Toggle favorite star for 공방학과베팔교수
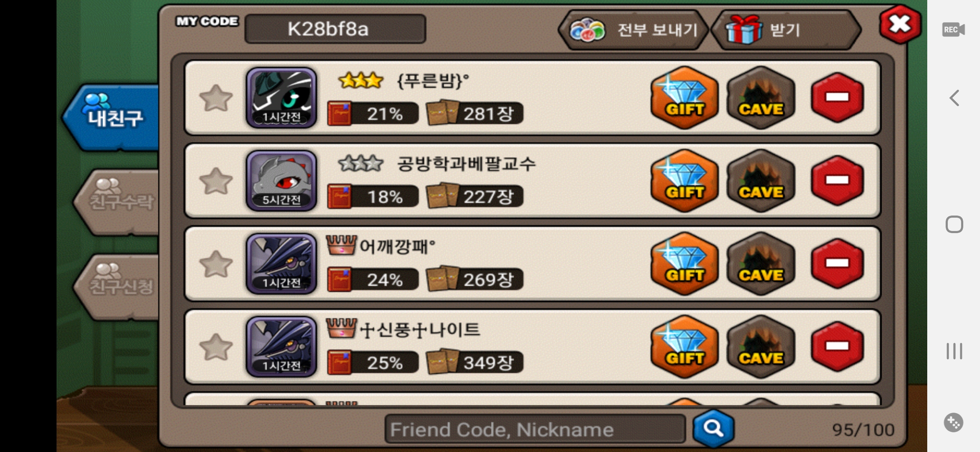Viewport: 980px width, 452px height. (x=216, y=181)
